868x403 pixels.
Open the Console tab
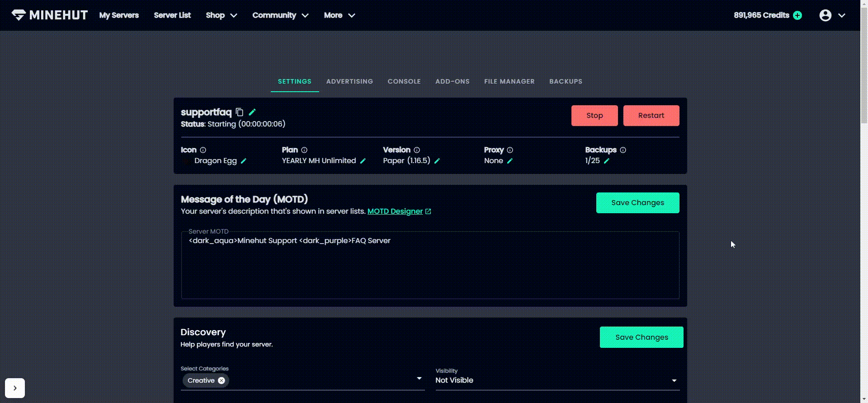(x=404, y=81)
